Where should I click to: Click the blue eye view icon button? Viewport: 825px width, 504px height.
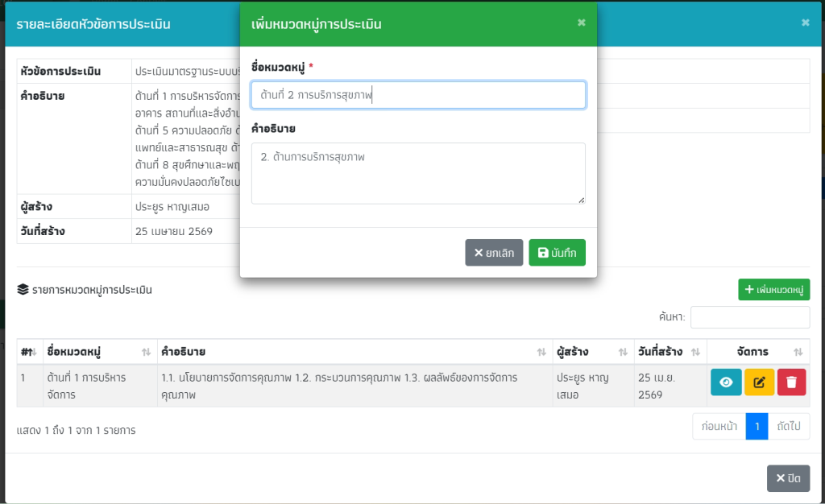pyautogui.click(x=726, y=382)
